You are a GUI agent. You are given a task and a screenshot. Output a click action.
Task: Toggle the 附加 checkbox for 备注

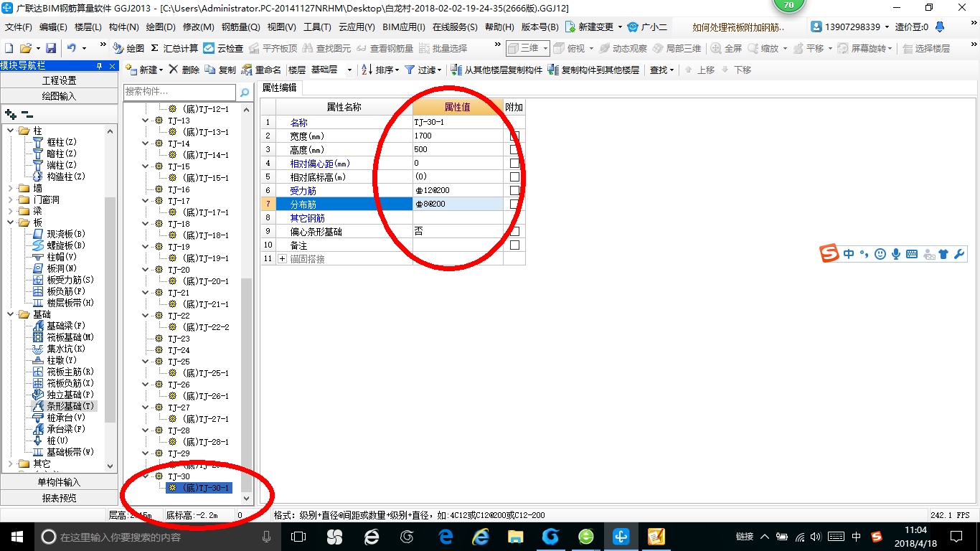coord(514,245)
